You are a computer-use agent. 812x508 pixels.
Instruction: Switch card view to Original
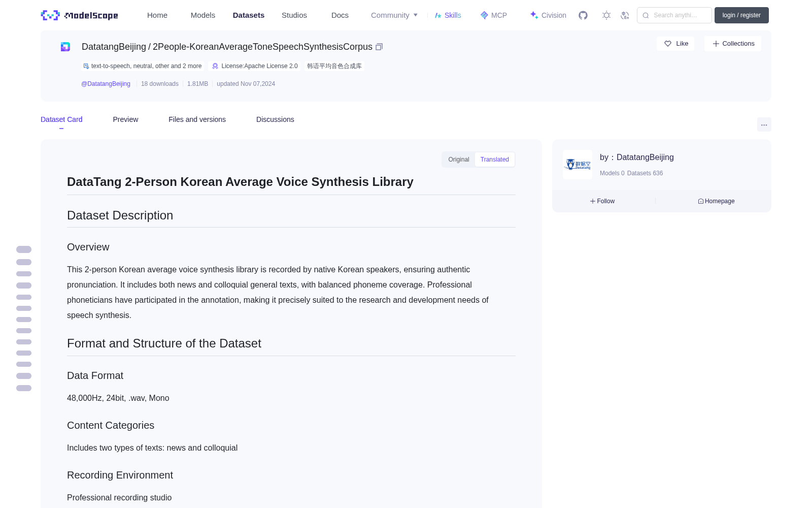point(459,160)
